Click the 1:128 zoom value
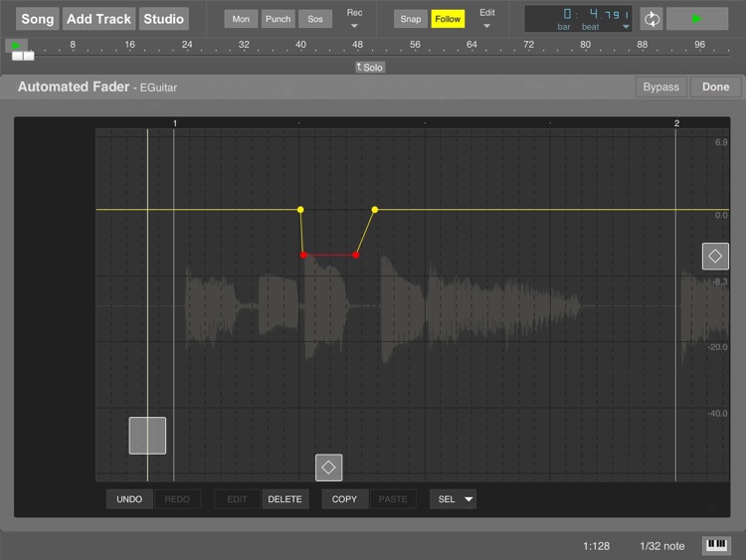The height and width of the screenshot is (560, 746). pyautogui.click(x=596, y=546)
